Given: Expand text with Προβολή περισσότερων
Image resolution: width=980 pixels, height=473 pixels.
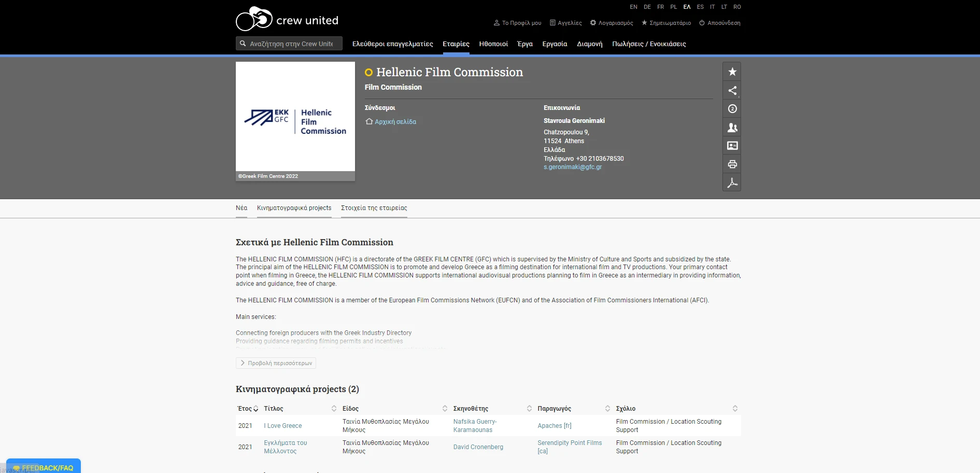Looking at the screenshot, I should tap(275, 363).
